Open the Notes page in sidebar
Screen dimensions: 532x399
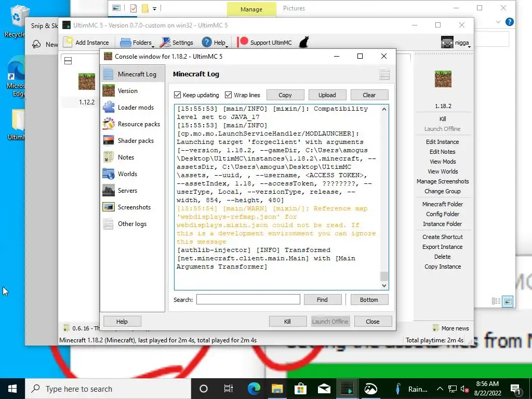point(132,157)
